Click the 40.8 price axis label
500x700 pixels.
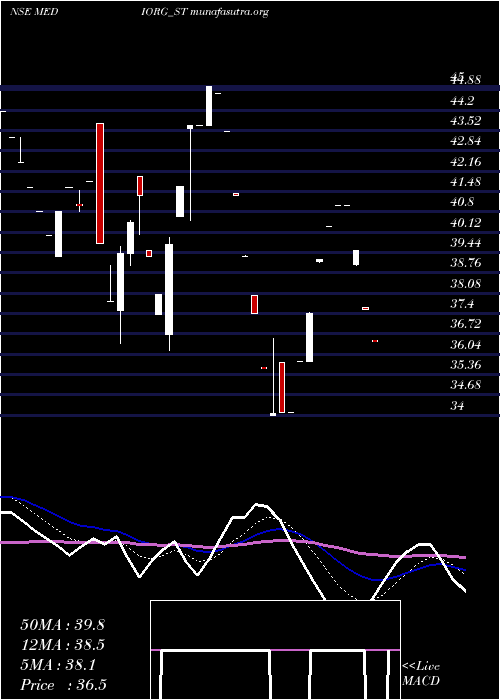462,202
